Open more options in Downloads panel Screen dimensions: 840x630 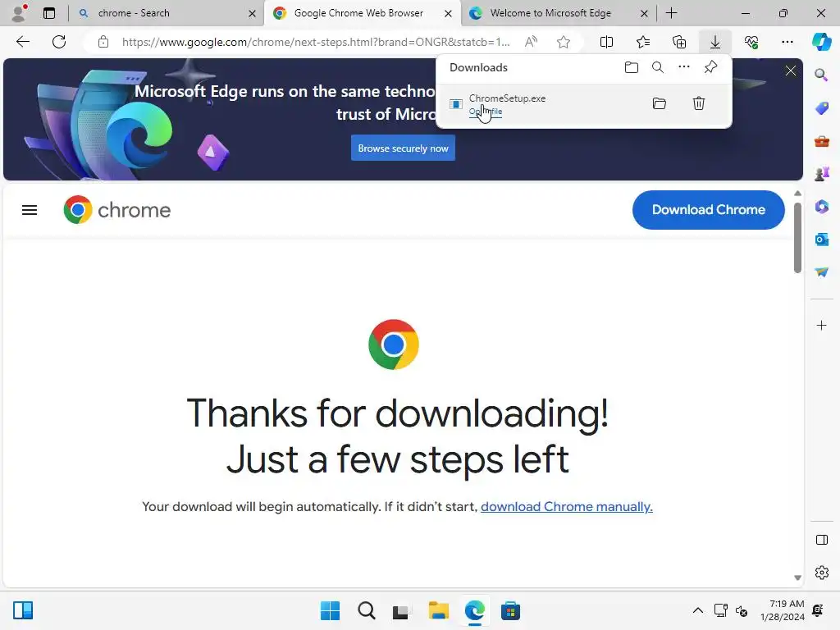tap(684, 67)
